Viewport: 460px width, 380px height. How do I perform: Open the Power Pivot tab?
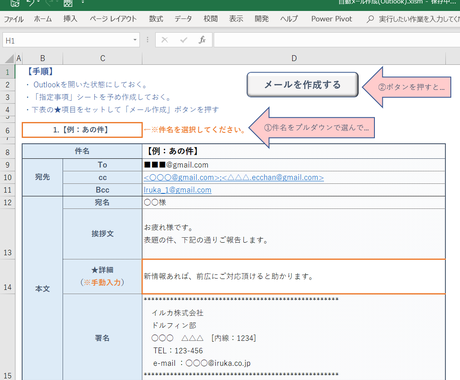[x=332, y=19]
